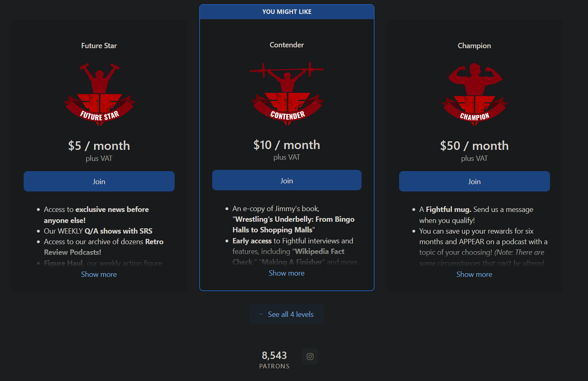Expand Contender benefits with Show more
The height and width of the screenshot is (381, 588).
(287, 273)
